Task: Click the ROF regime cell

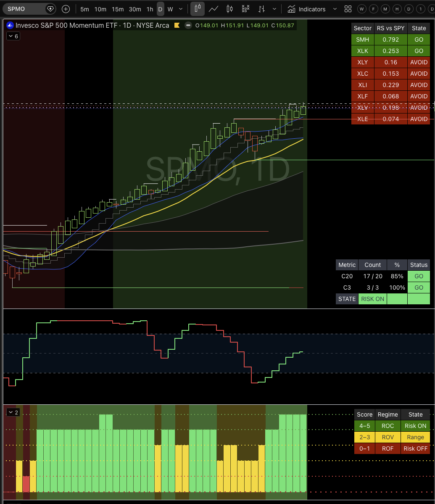Action: (388, 449)
